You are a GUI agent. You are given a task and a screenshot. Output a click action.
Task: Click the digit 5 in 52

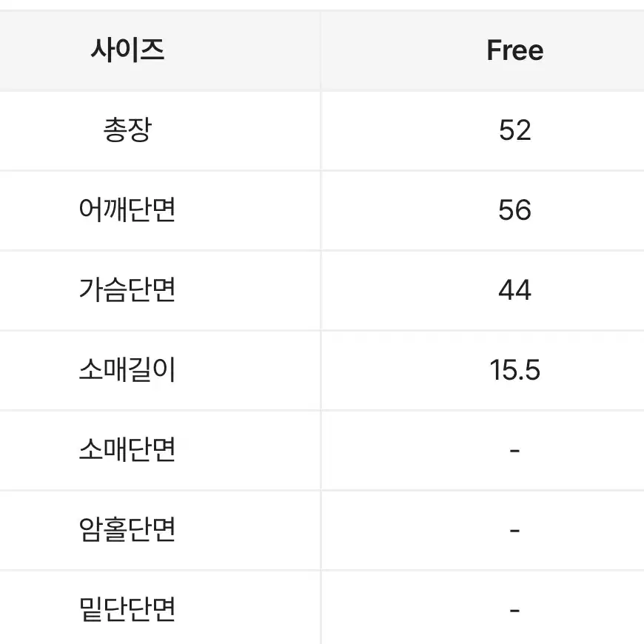pos(507,130)
